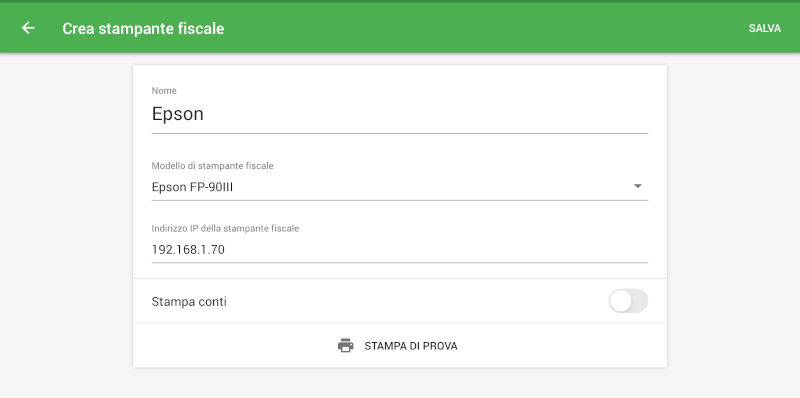
Task: Click the Indirizzo IP della stampante fiscale label
Action: pos(225,229)
